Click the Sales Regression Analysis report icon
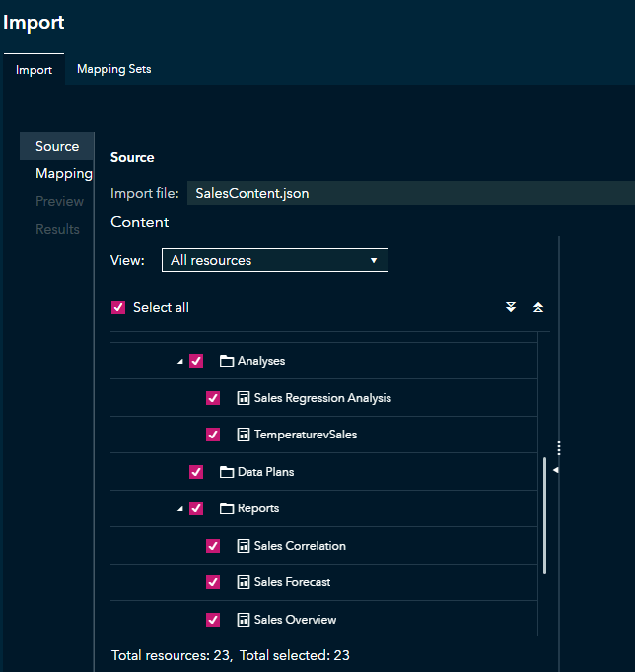Viewport: 635px width, 672px height. click(243, 398)
